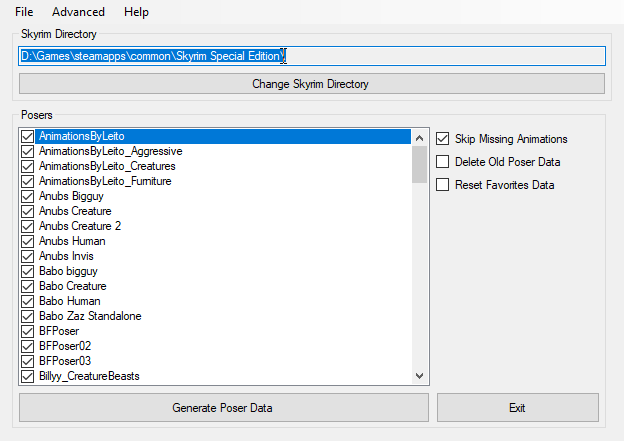Image resolution: width=624 pixels, height=441 pixels.
Task: Select the Babo Human row text
Action: click(70, 301)
